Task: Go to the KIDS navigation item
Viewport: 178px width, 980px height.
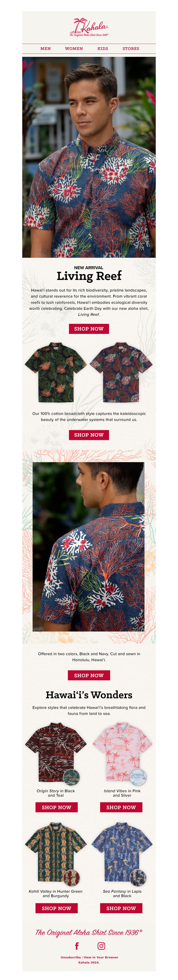Action: [x=103, y=49]
